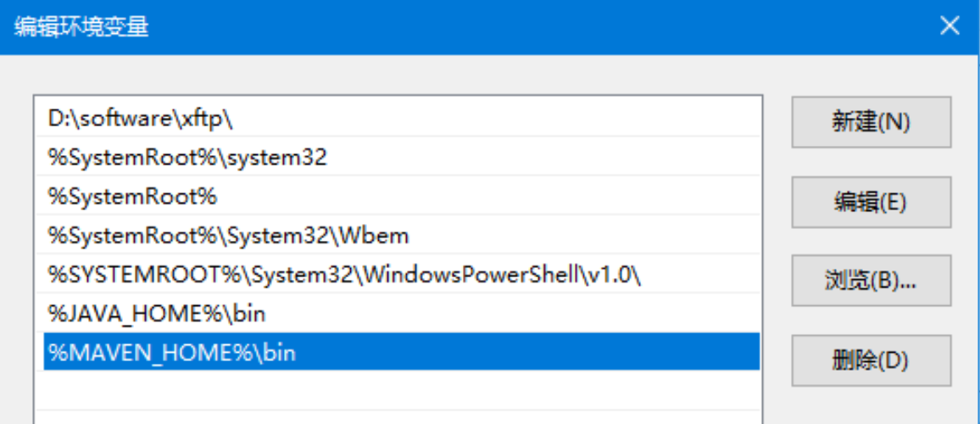Remove entry with the 删除(D) button

871,360
